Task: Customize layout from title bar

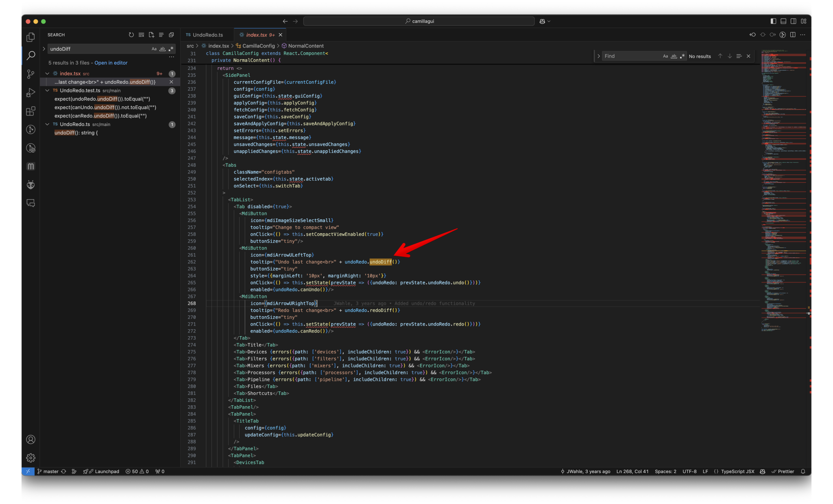Action: click(803, 21)
